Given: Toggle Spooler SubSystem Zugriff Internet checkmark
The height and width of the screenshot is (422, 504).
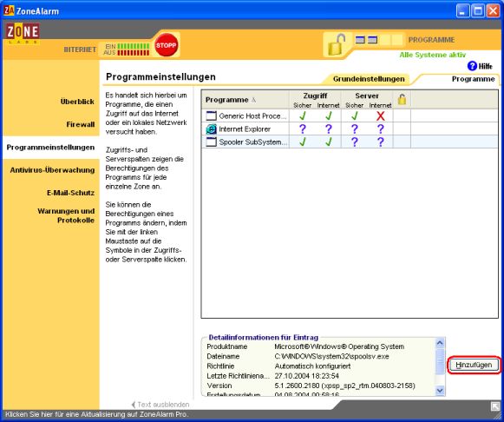Looking at the screenshot, I should click(328, 142).
